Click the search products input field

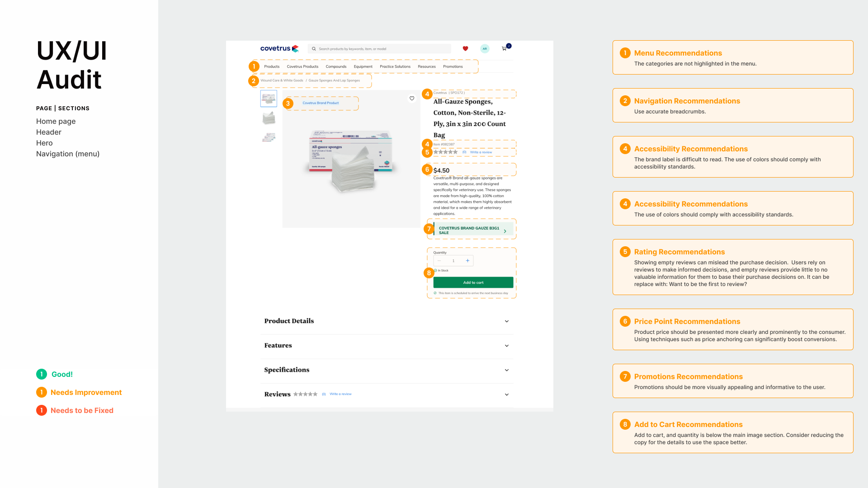click(379, 49)
